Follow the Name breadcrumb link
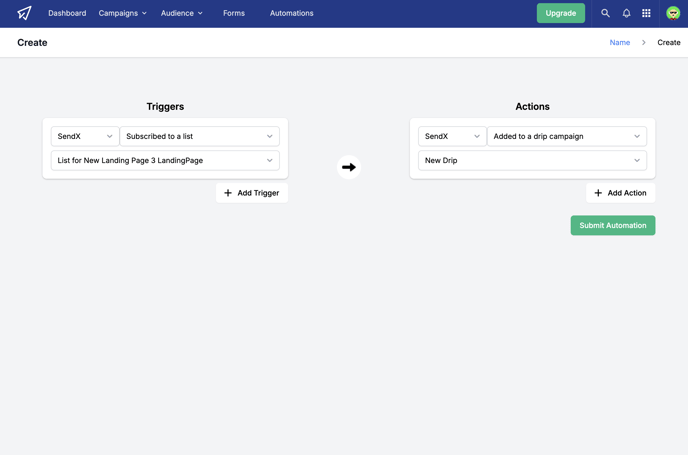This screenshot has width=688, height=455. (620, 43)
